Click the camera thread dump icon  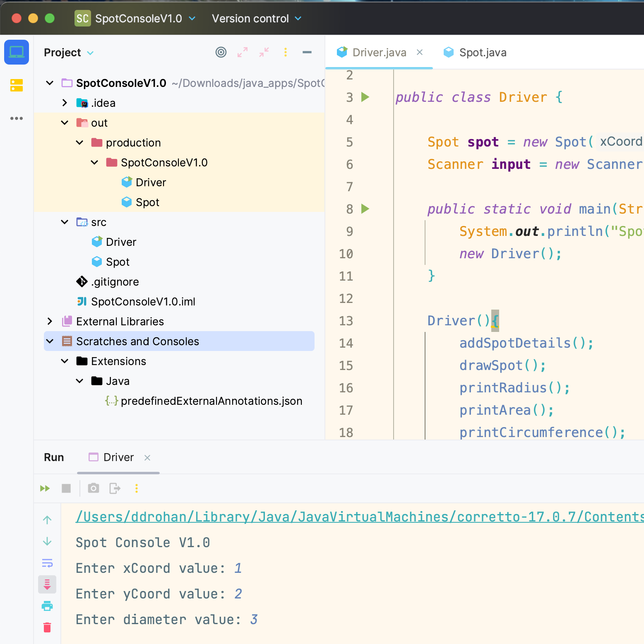pos(94,488)
